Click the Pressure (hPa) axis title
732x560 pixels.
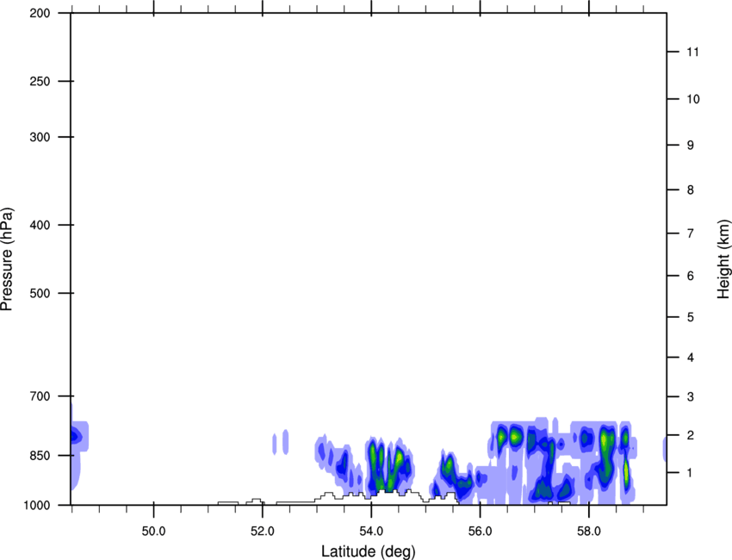pos(7,258)
